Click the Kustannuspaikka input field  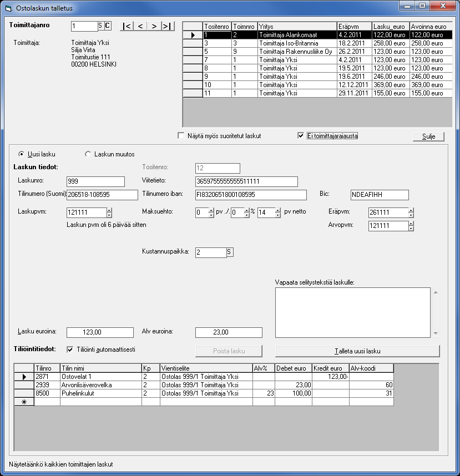point(211,252)
